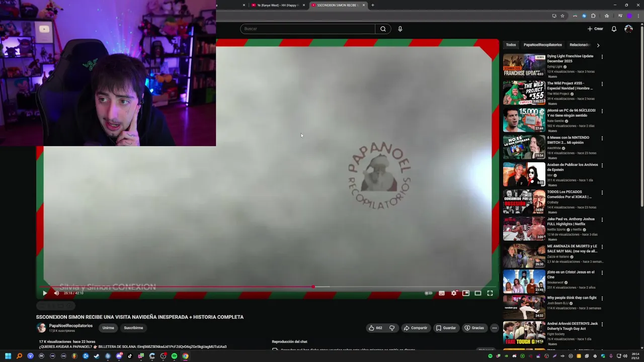Open Chrome extensions puzzle icon
Image resolution: width=644 pixels, height=362 pixels.
coord(593,16)
